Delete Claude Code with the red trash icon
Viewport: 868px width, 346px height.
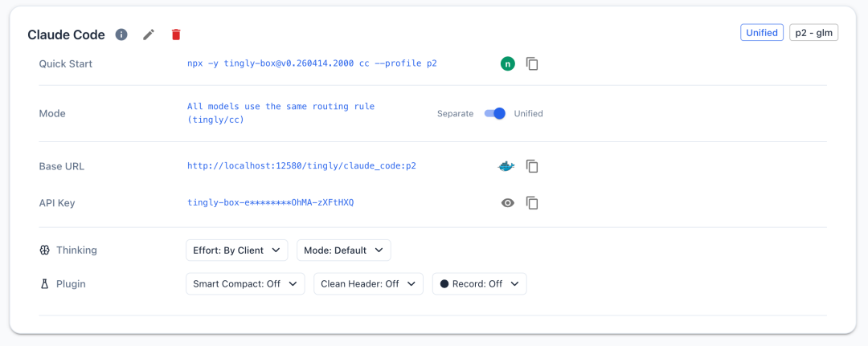pos(176,35)
